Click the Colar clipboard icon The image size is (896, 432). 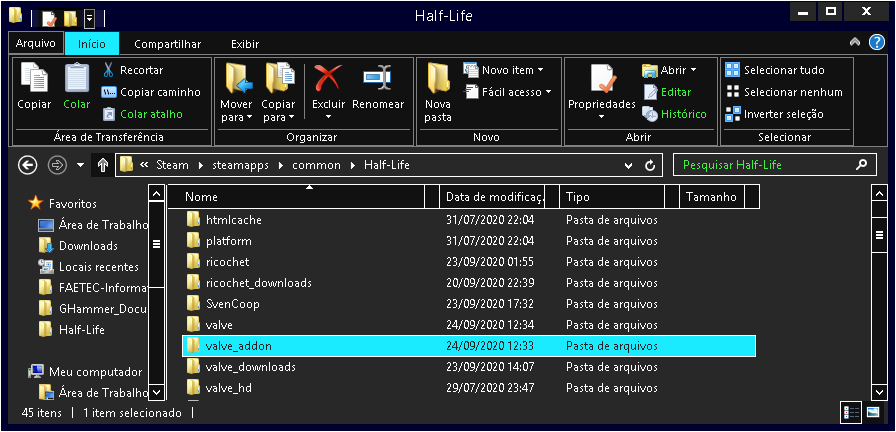tap(77, 78)
